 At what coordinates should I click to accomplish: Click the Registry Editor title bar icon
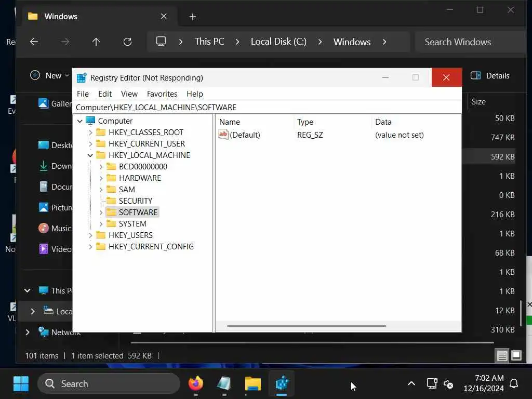click(82, 78)
